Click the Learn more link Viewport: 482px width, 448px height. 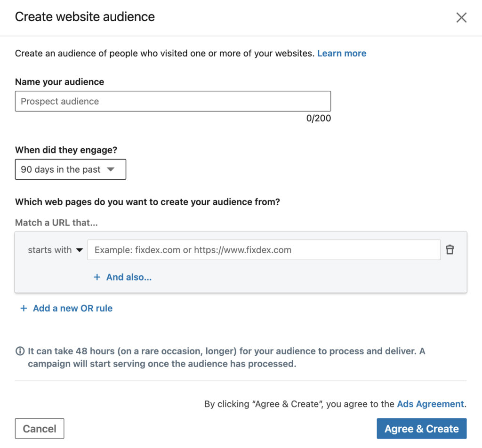(342, 53)
